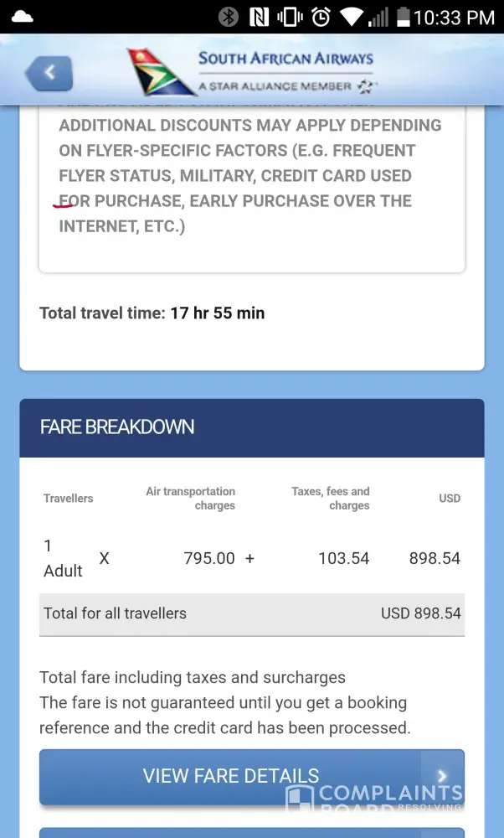504x838 pixels.
Task: Expand fare details via the right chevron
Action: pos(441,776)
